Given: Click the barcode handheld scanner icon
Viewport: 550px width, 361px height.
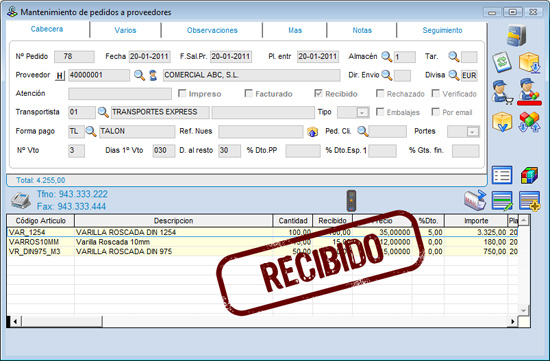Looking at the screenshot, I should [x=351, y=200].
